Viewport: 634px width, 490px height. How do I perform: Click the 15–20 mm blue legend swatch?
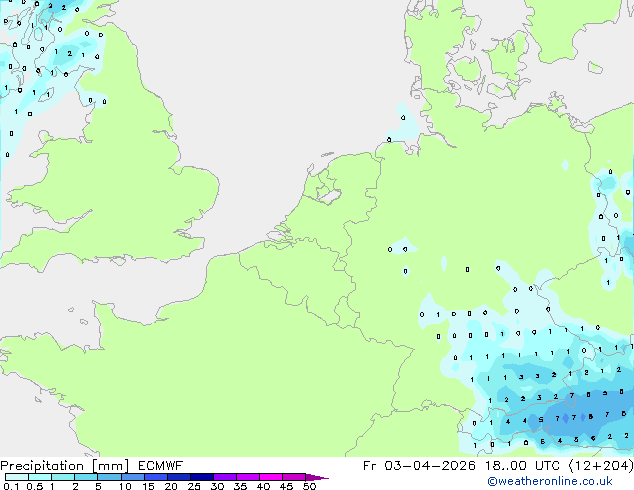(155, 477)
